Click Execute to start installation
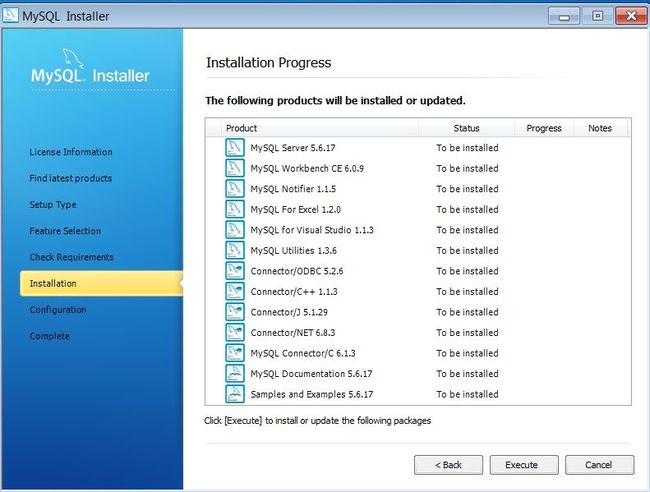 point(524,465)
